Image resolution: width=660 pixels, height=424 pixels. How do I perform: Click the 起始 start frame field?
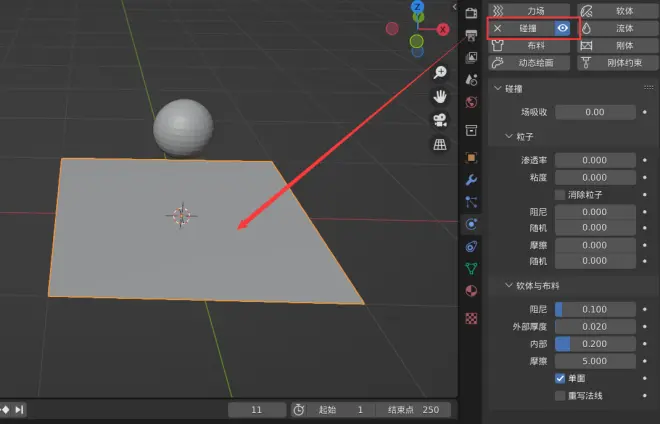(x=339, y=410)
